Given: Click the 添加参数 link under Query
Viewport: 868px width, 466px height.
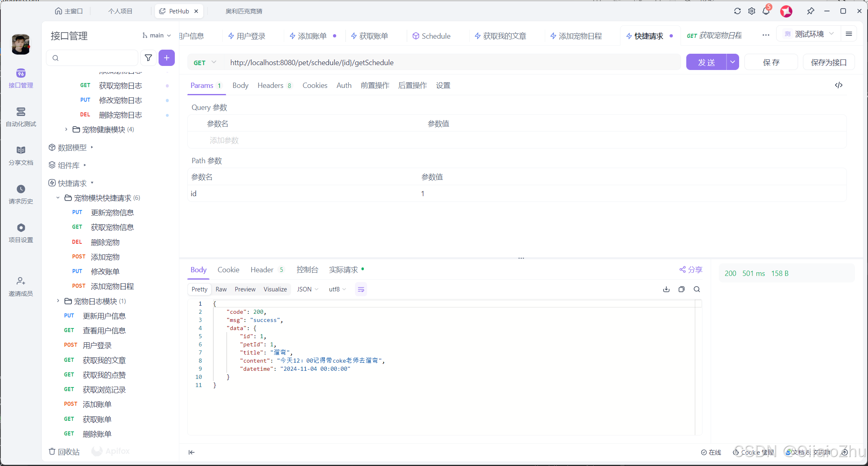Looking at the screenshot, I should click(224, 140).
